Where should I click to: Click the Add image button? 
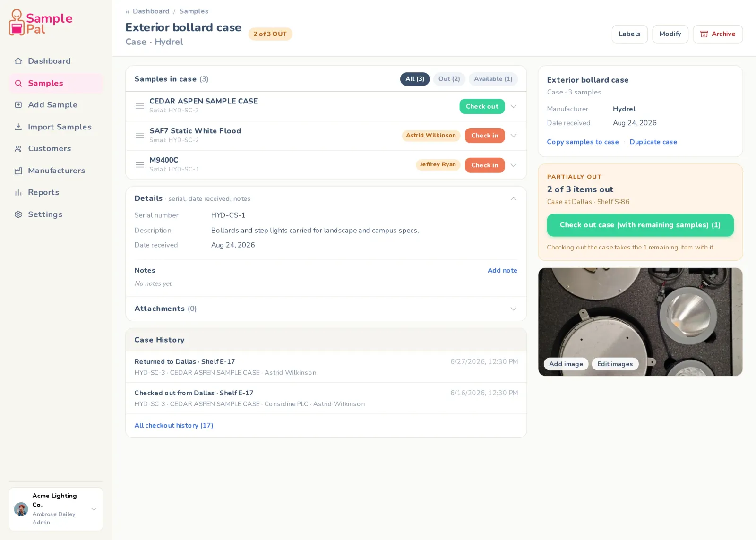click(x=566, y=364)
